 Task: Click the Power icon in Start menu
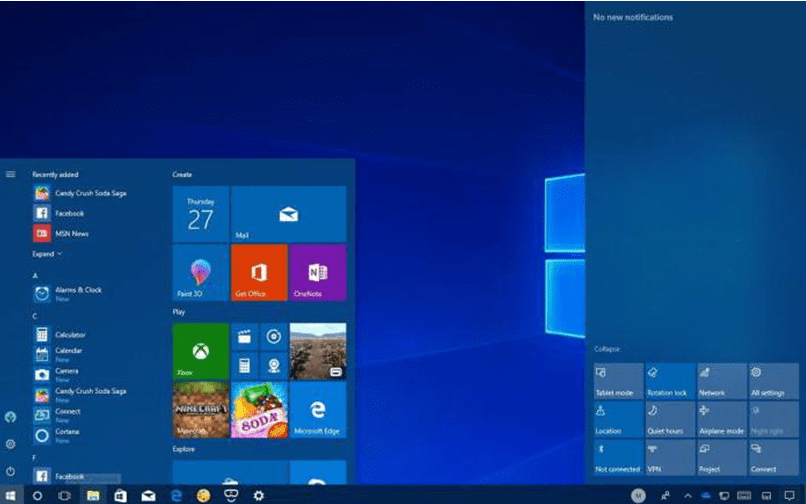(10, 470)
